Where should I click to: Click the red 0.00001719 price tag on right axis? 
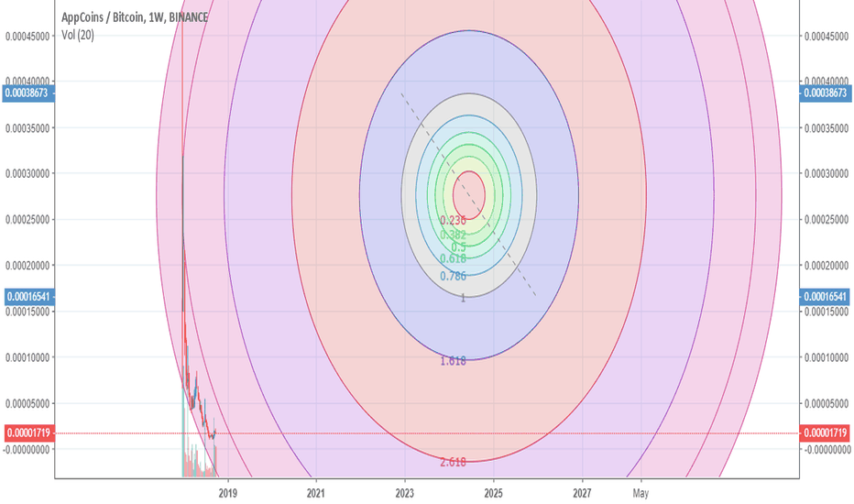(827, 433)
